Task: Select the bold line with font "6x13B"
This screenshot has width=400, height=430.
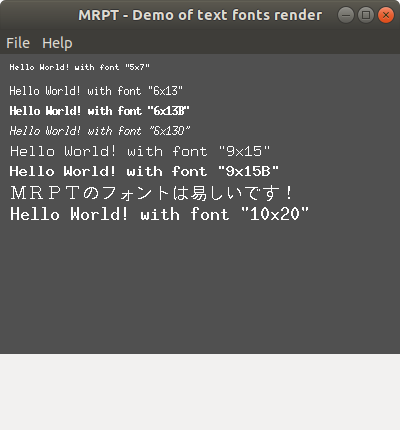Action: click(99, 111)
